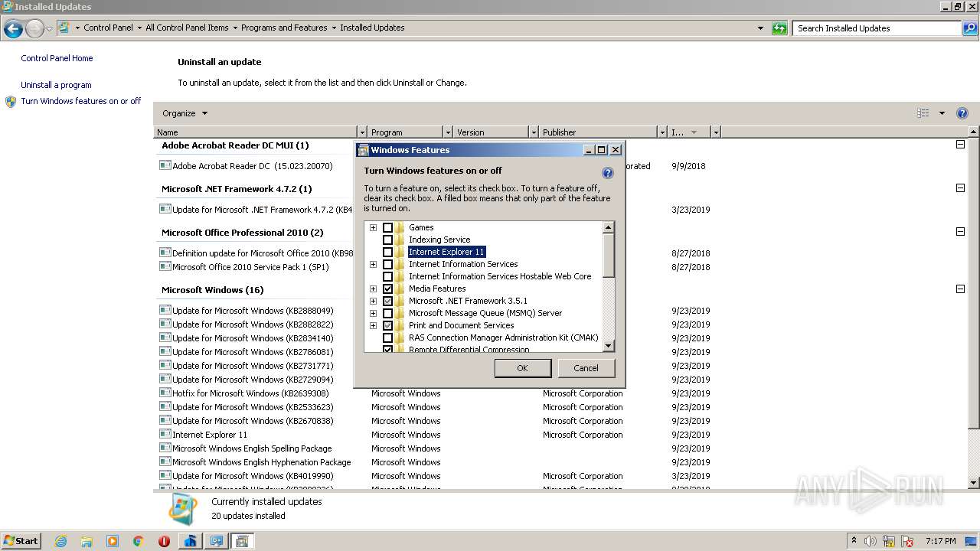Sort by the Version column header
The image size is (980, 551).
490,132
